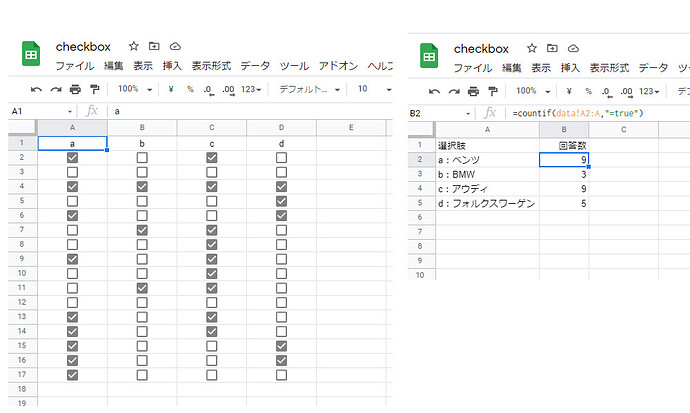Click cell c：アウディ
Image resolution: width=690 pixels, height=413 pixels.
488,189
